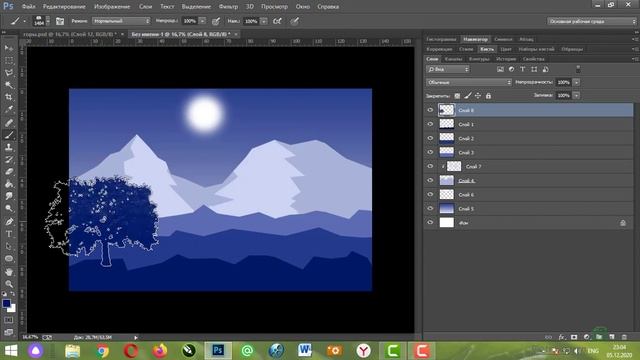Open layer fill slider arrow
This screenshot has width=640, height=360.
point(576,95)
